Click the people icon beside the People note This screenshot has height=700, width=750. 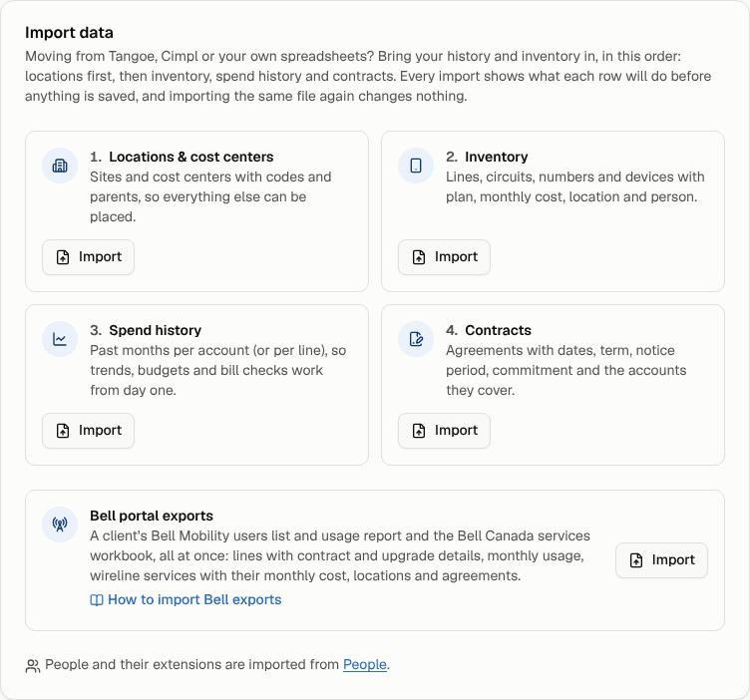[33, 665]
